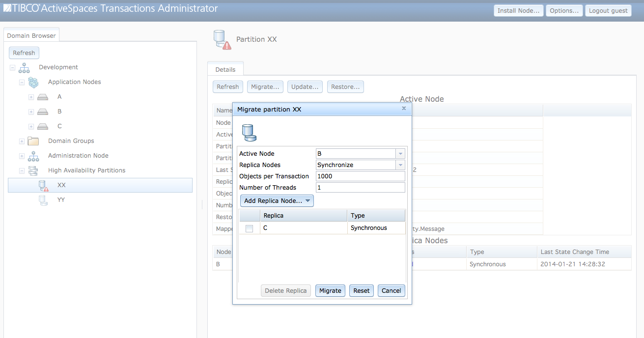Click the Number of Threads field
644x338 pixels.
[x=361, y=188]
